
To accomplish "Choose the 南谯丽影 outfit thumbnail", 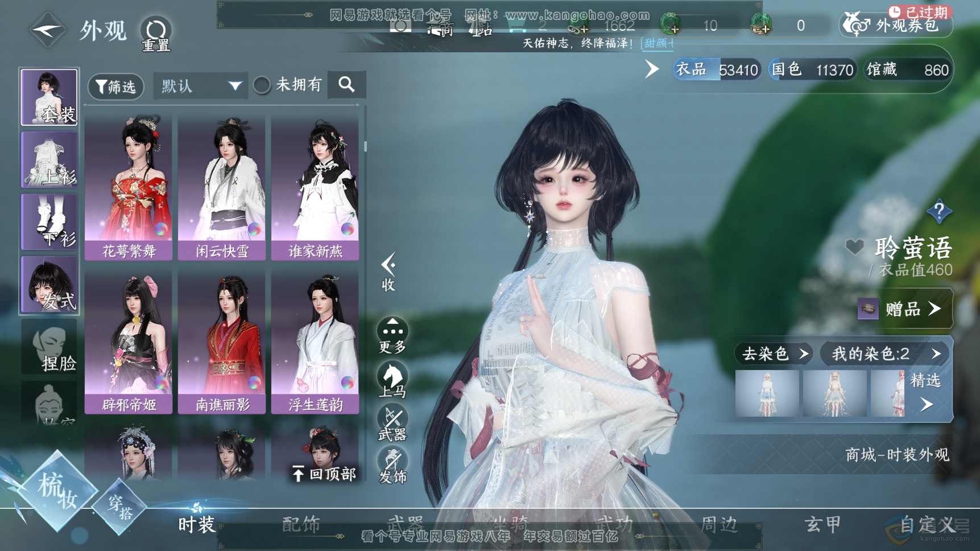I will click(x=222, y=341).
